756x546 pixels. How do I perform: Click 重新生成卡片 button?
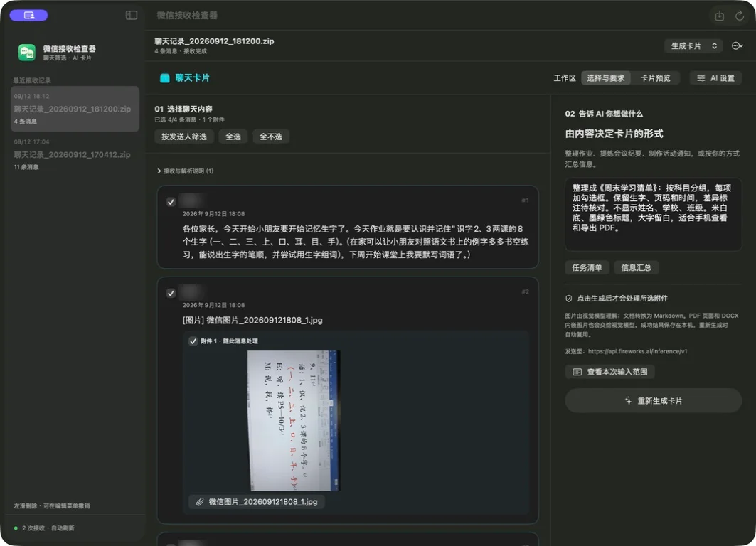[654, 400]
